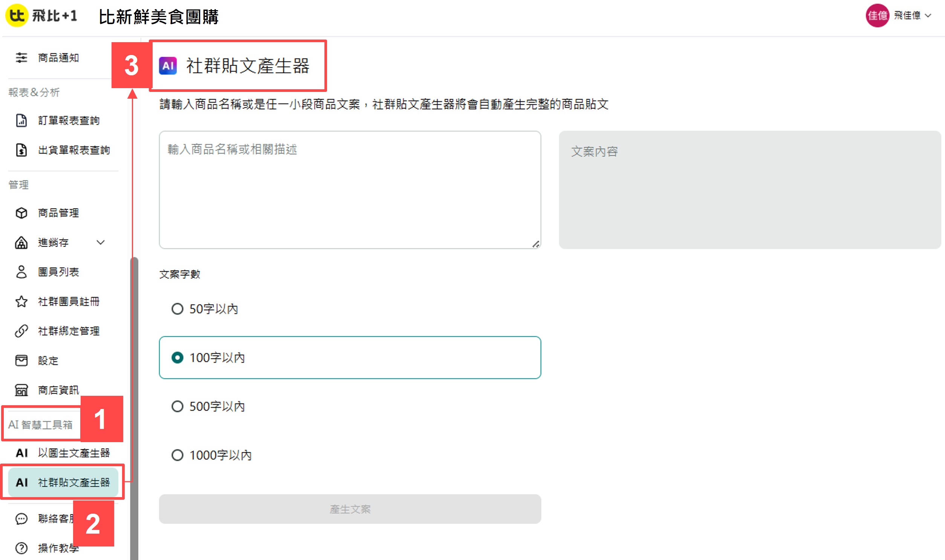Click the 商店資訊 storefront icon
945x560 pixels.
(21, 390)
